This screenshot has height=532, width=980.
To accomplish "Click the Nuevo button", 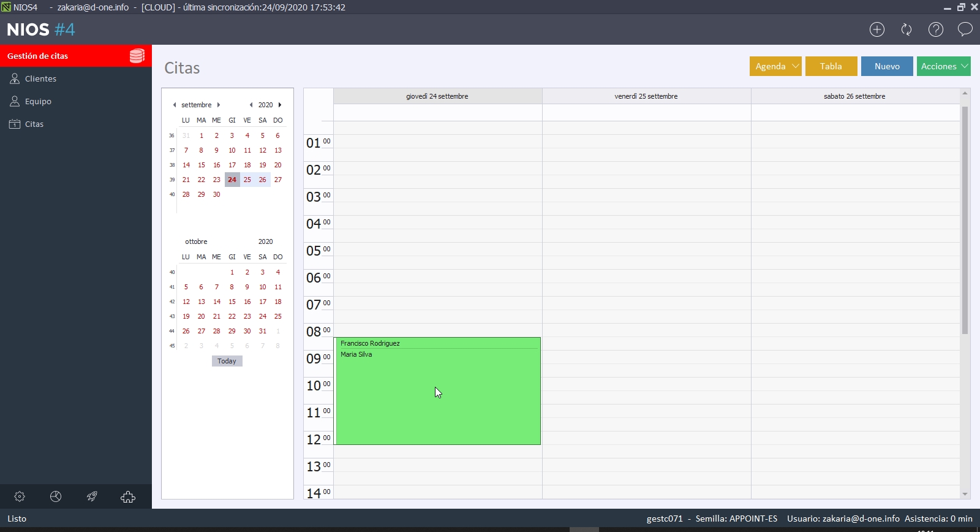I will (x=887, y=66).
